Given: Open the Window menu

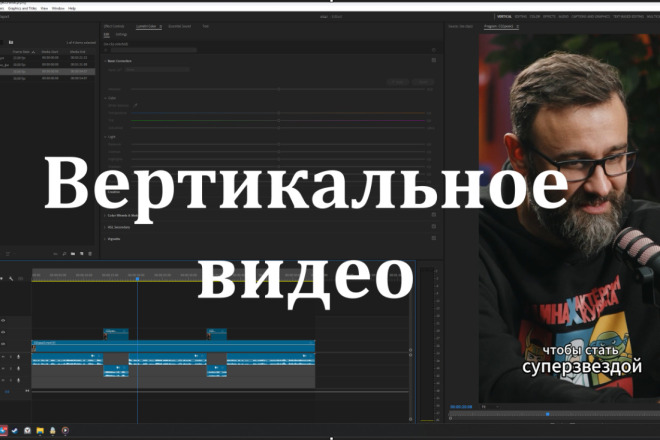Looking at the screenshot, I should 58,8.
